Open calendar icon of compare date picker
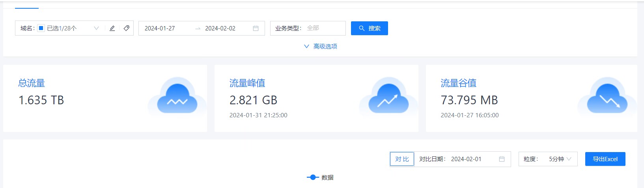Viewport: 644px width, 188px height. [502, 159]
